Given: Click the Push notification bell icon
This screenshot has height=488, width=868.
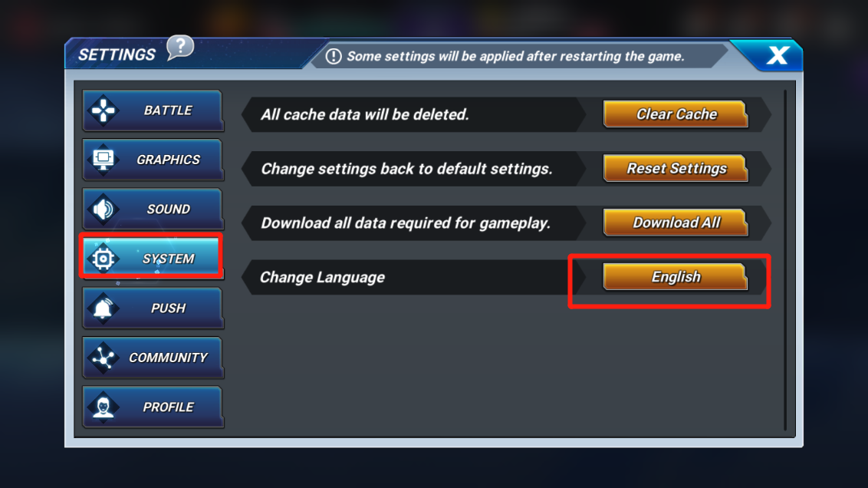Looking at the screenshot, I should pos(103,308).
